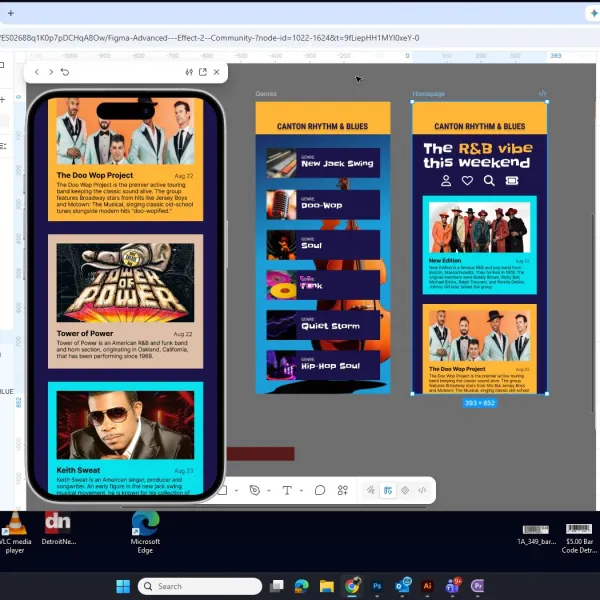Screen dimensions: 600x600
Task: Click the code icon beside Homepage frame
Action: (542, 93)
